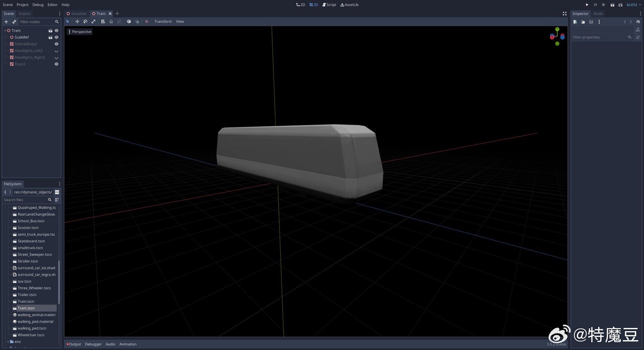Image resolution: width=644 pixels, height=350 pixels.
Task: Click the instance scene link icon
Action: coord(14,22)
